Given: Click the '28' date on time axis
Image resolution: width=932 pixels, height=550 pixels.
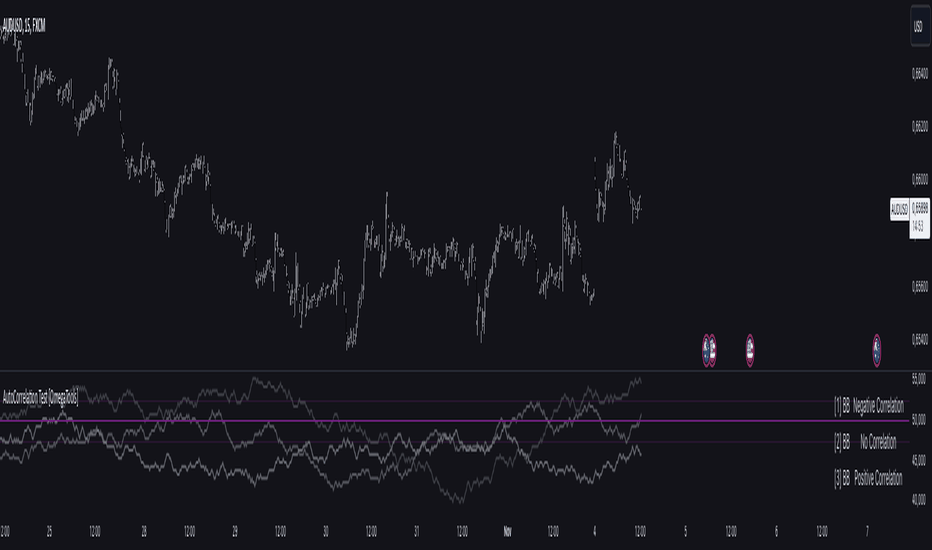Looking at the screenshot, I should tap(144, 531).
